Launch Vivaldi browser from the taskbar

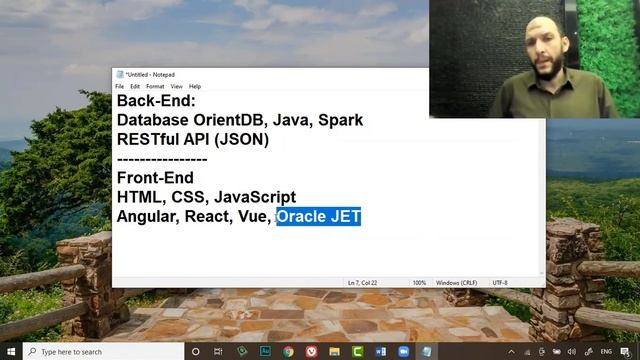coord(311,351)
